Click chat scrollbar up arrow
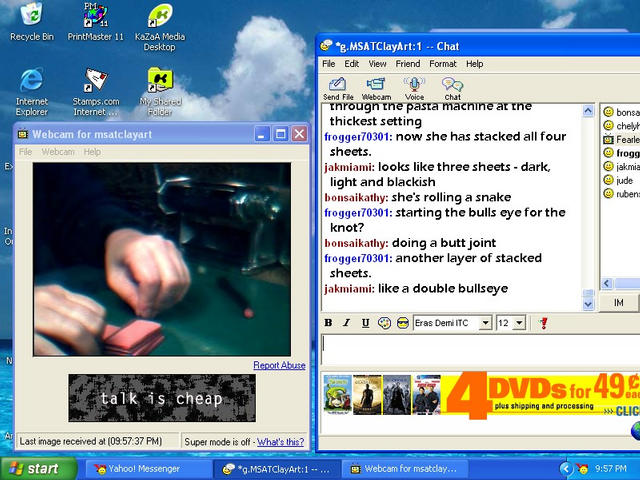 click(588, 111)
